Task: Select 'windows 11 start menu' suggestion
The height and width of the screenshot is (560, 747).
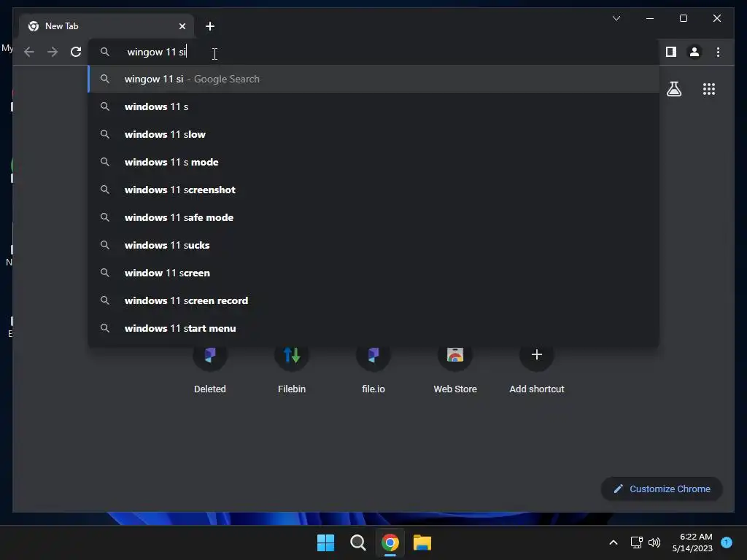Action: [x=373, y=328]
